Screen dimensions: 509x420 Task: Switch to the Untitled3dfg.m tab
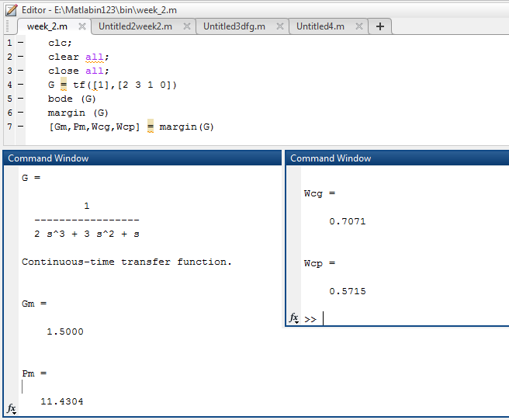(234, 26)
